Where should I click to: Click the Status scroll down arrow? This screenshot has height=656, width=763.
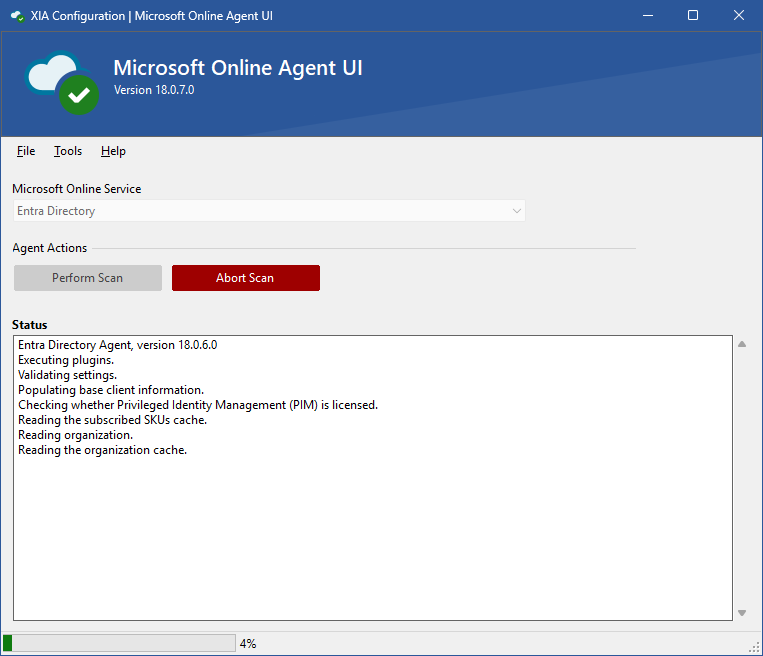click(x=742, y=612)
